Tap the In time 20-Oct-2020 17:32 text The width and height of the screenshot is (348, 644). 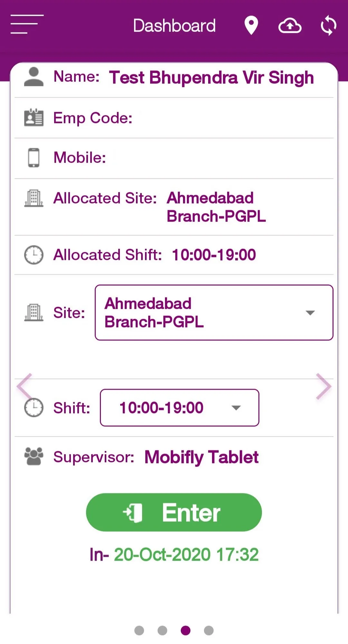pos(174,554)
